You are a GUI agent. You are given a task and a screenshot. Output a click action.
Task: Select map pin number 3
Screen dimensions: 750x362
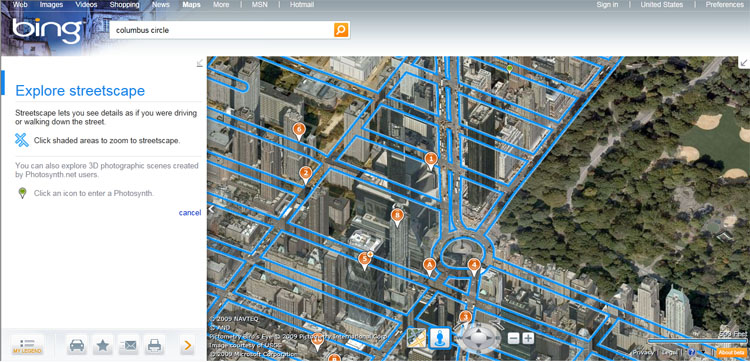(x=465, y=318)
